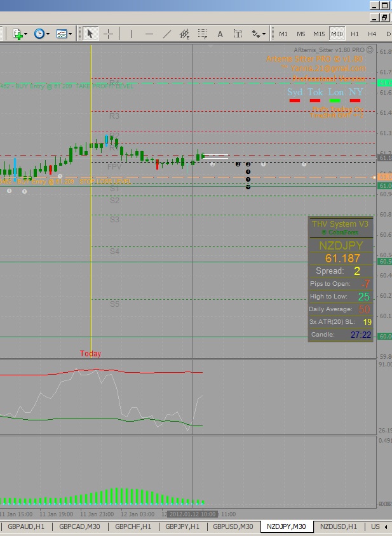
Task: Open the Indicators list dropdown arrow
Action: point(25,34)
